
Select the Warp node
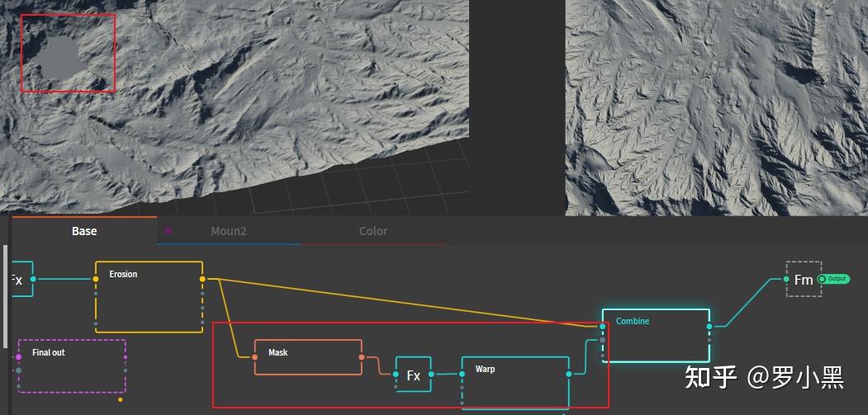tap(515, 383)
